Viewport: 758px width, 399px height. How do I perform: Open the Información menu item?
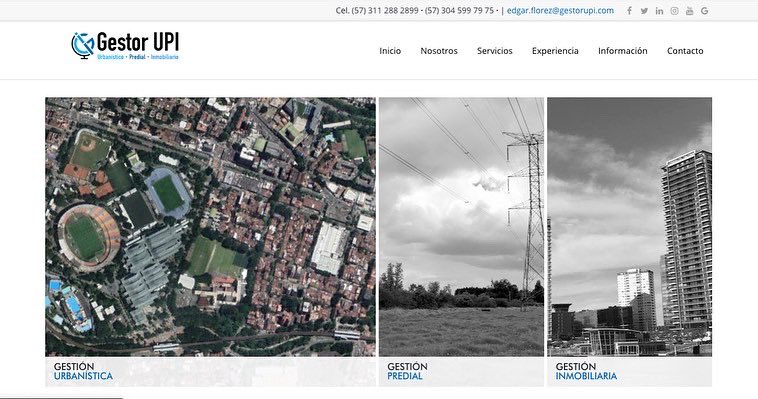[623, 51]
